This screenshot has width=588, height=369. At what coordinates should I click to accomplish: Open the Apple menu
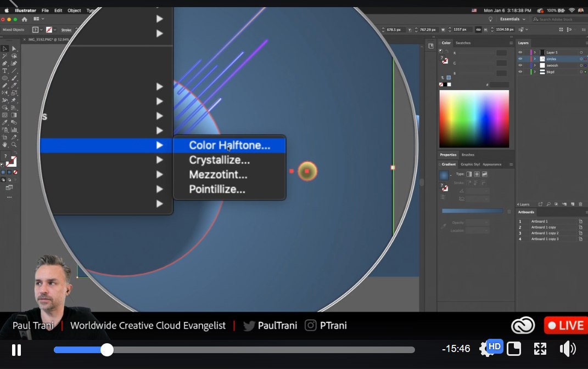click(x=7, y=10)
